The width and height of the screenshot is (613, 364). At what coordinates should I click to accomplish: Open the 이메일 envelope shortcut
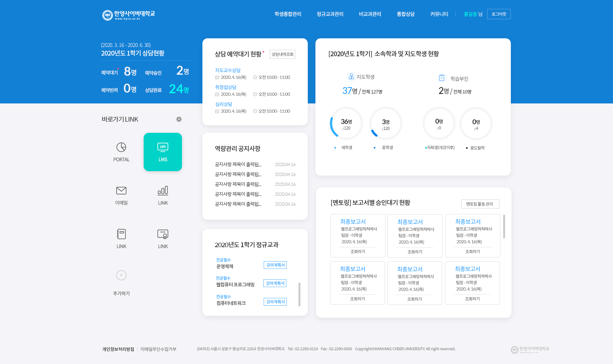(x=121, y=191)
